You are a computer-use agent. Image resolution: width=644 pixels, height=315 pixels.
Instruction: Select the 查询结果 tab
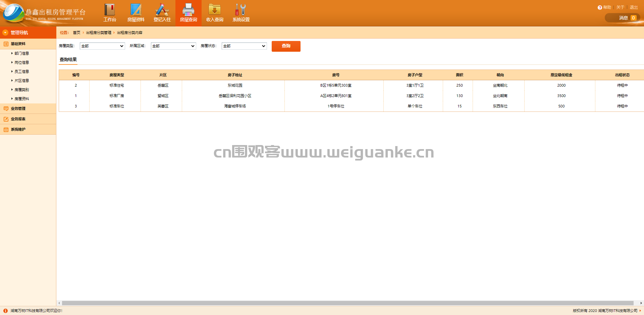click(x=68, y=60)
